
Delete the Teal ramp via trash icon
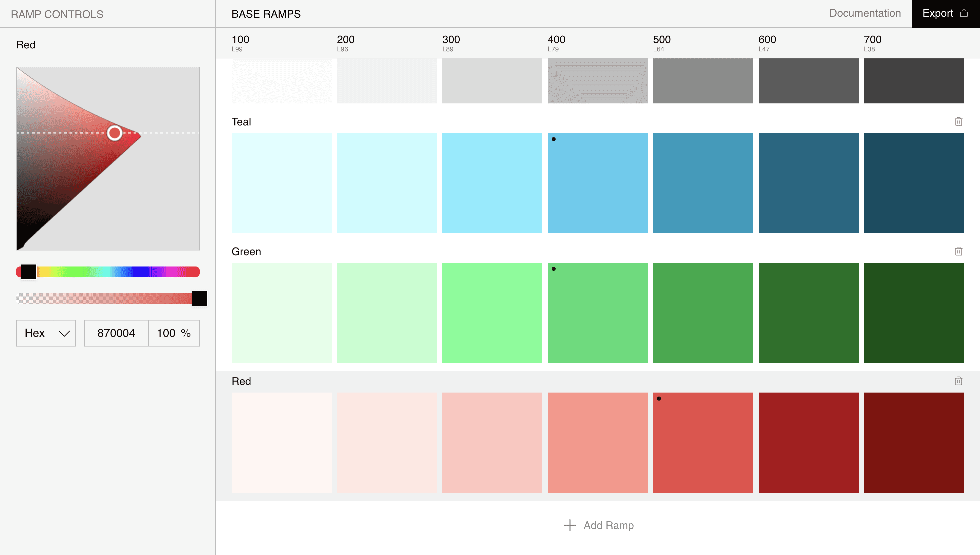click(x=958, y=122)
